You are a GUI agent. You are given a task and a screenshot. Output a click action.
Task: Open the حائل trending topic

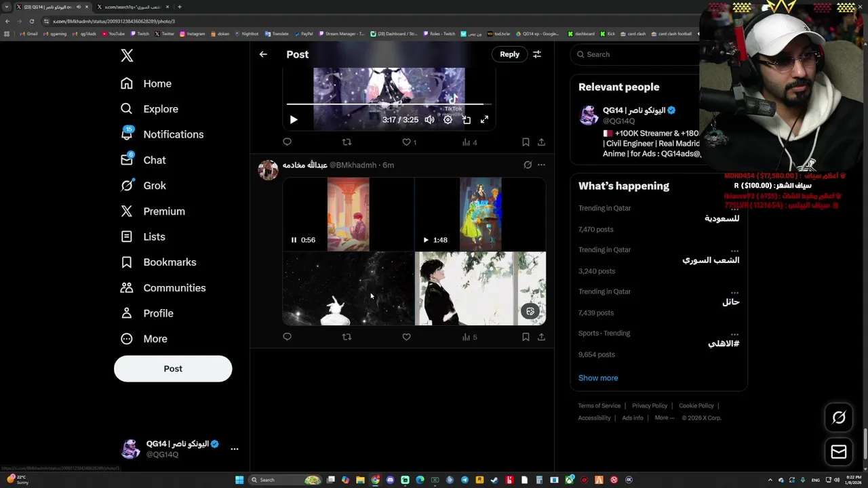[x=658, y=302]
